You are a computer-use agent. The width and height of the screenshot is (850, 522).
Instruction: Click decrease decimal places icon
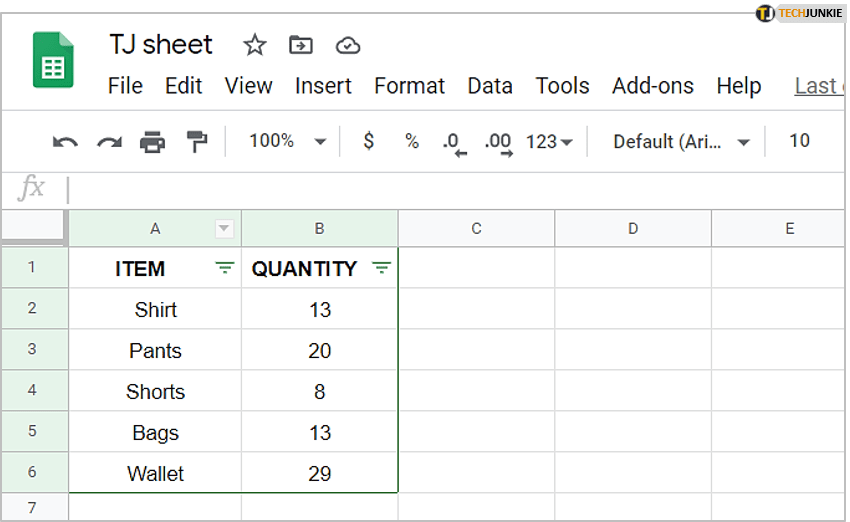(454, 142)
